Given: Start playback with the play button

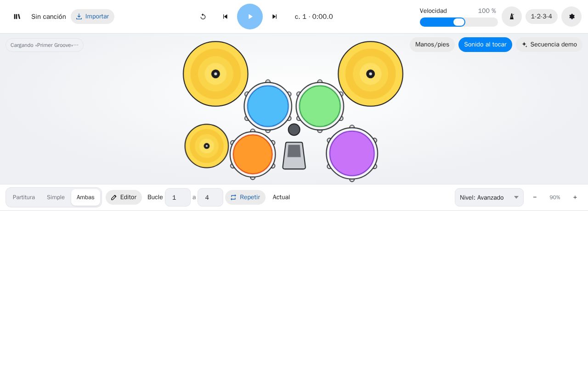Looking at the screenshot, I should pos(250,17).
